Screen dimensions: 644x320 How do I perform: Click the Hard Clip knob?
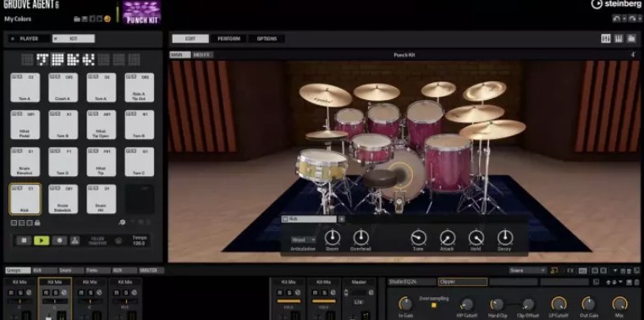[497, 305]
